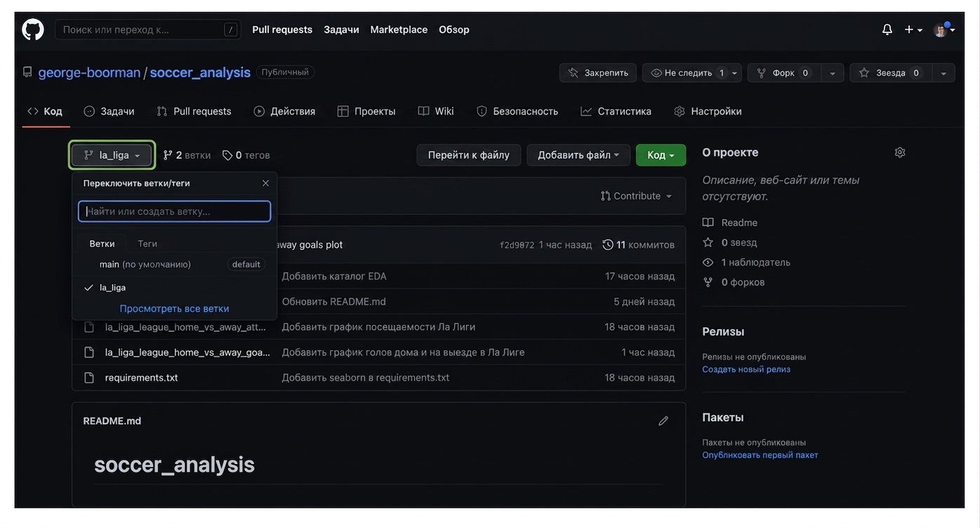Switch to the Проекты tab

366,111
